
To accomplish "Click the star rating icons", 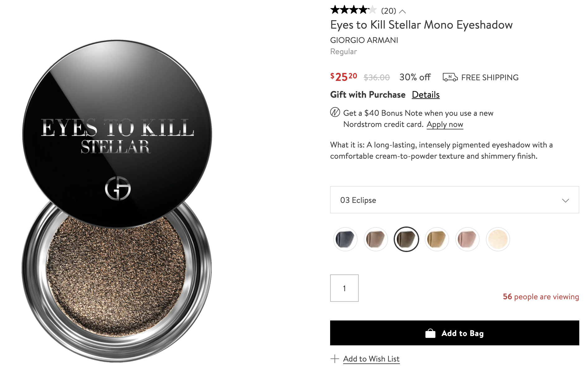I will click(x=353, y=10).
